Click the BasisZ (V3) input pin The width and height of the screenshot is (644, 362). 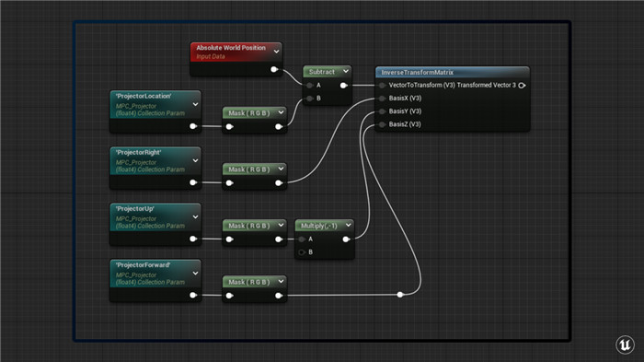point(382,124)
